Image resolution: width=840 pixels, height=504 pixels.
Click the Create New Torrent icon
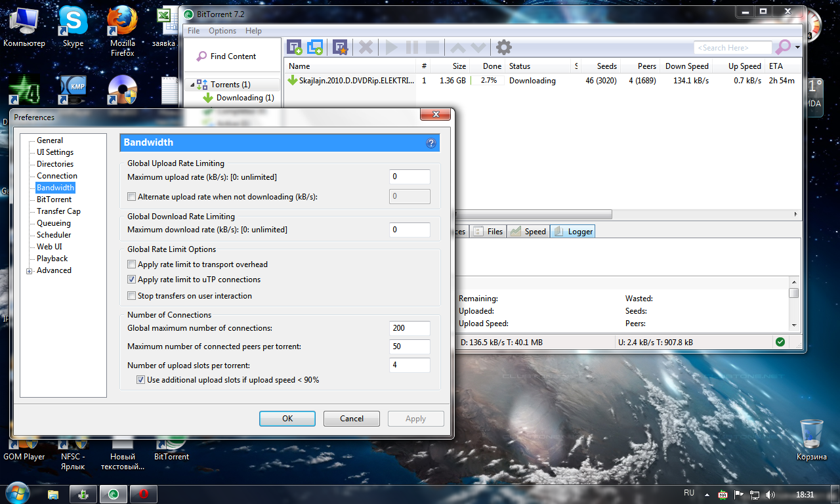(340, 47)
